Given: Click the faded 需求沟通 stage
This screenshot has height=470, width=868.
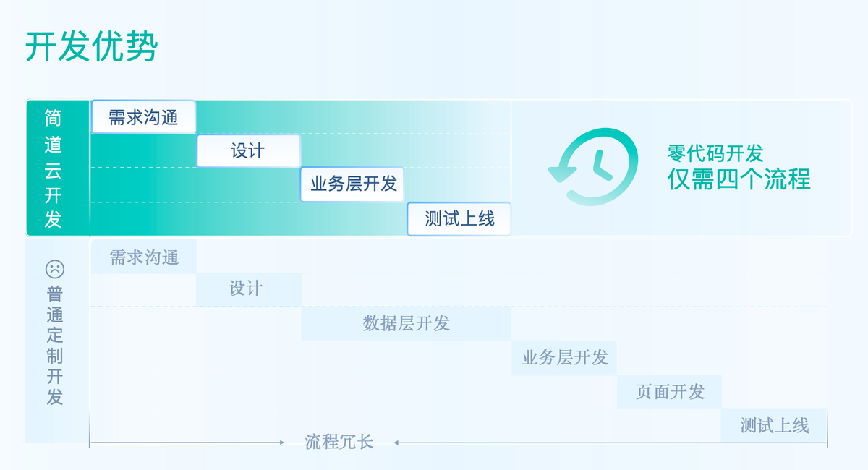Looking at the screenshot, I should point(143,257).
